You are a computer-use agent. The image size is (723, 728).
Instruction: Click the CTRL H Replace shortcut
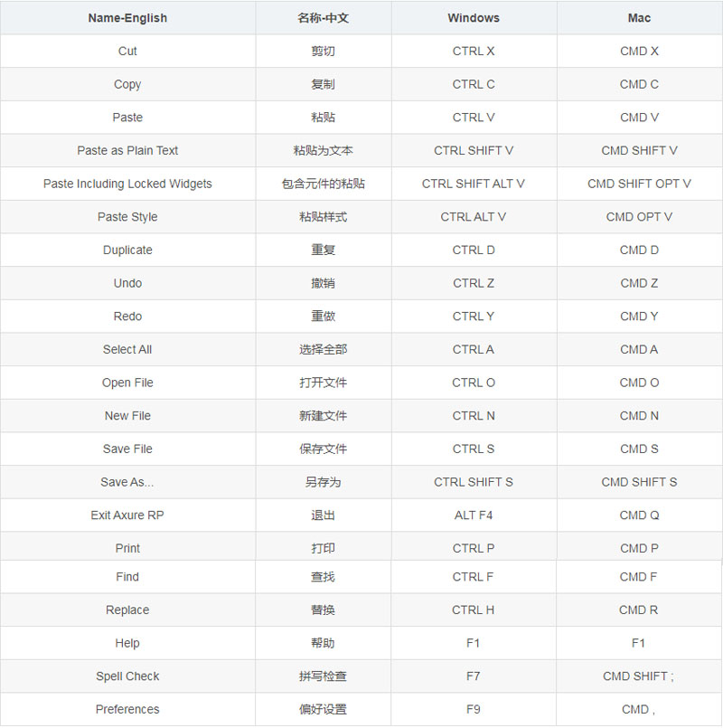click(x=474, y=610)
